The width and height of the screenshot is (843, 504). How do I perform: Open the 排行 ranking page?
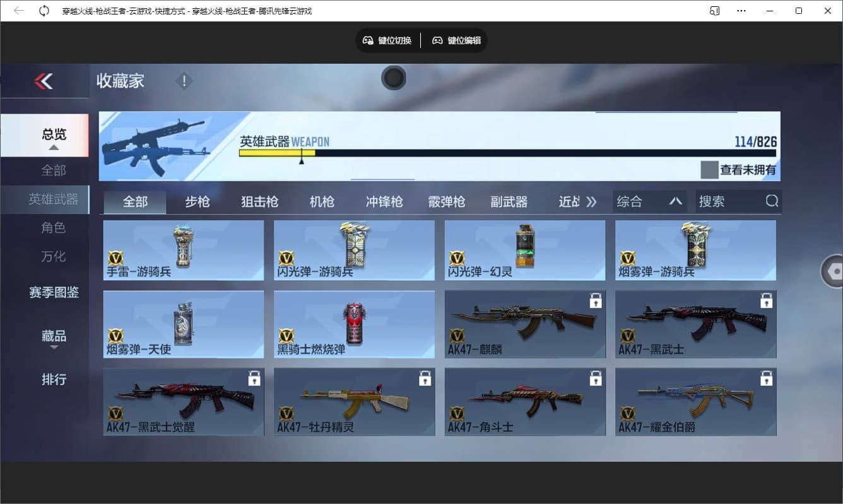(x=54, y=380)
